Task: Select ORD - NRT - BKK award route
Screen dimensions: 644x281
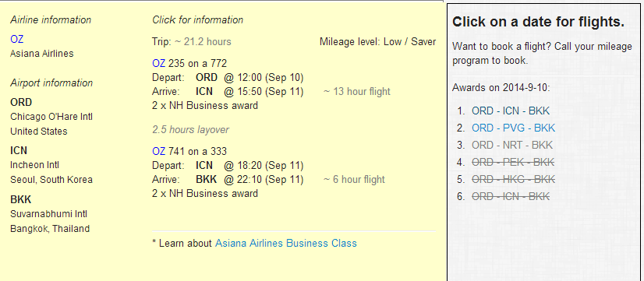Action: click(512, 146)
